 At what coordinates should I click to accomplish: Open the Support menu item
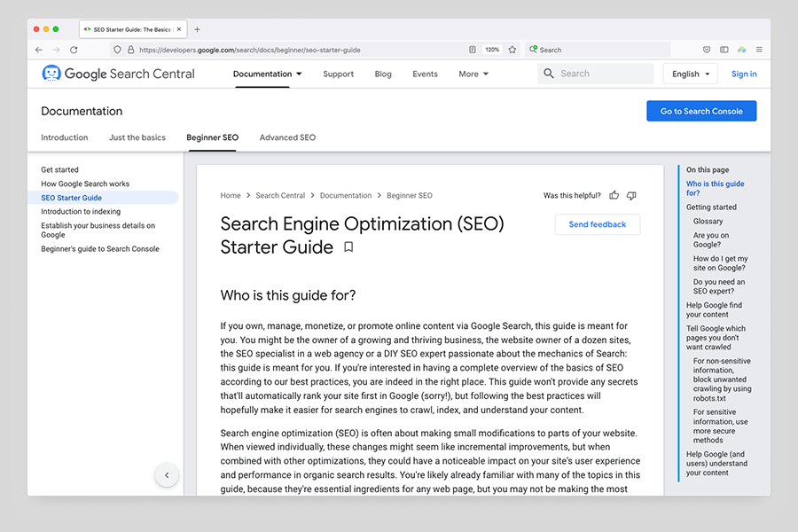(339, 74)
